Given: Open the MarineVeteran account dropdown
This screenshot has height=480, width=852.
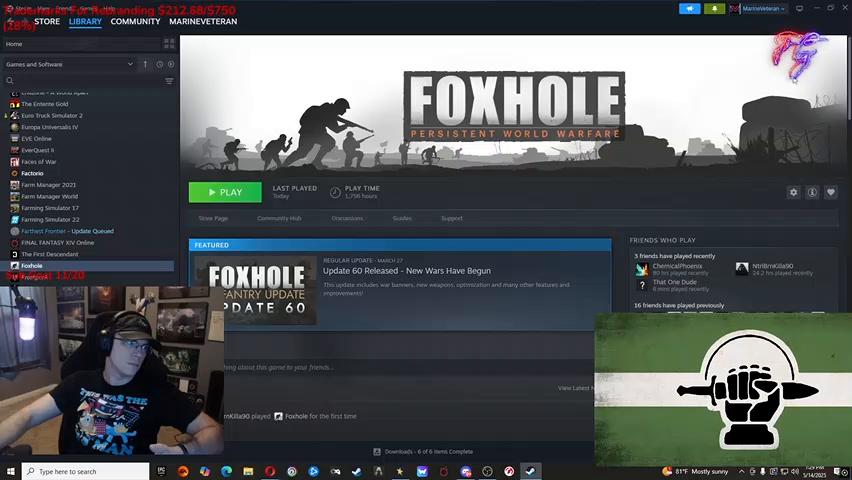Looking at the screenshot, I should click(763, 9).
